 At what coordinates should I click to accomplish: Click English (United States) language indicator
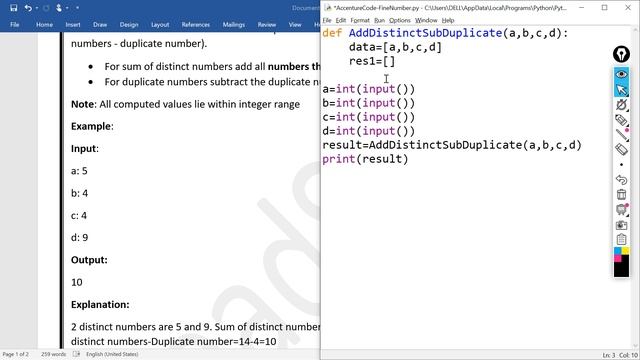[112, 354]
